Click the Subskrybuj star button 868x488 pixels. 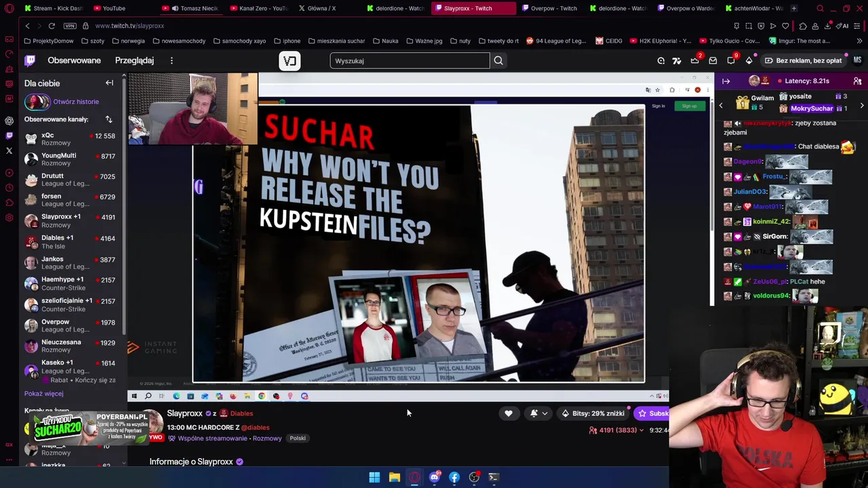click(x=652, y=413)
